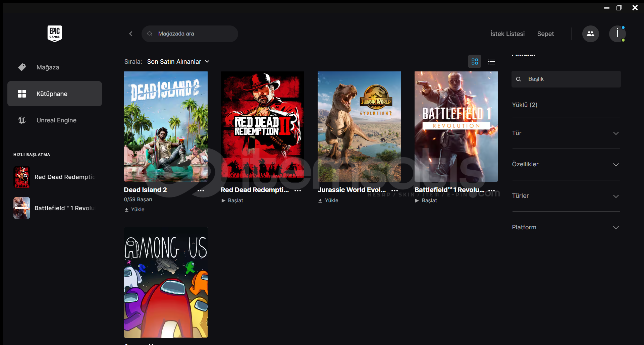This screenshot has height=345, width=644.
Task: Click the Jurassic World Evol... title text
Action: pyautogui.click(x=352, y=190)
